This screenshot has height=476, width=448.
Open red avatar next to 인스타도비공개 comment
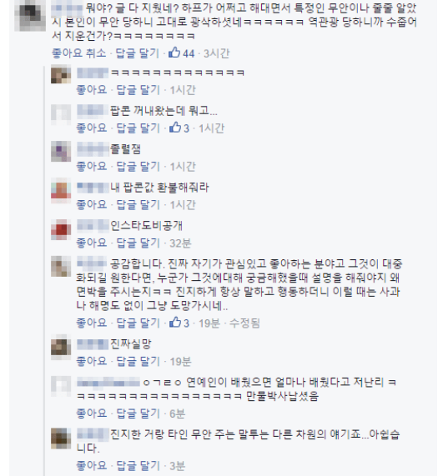click(61, 229)
